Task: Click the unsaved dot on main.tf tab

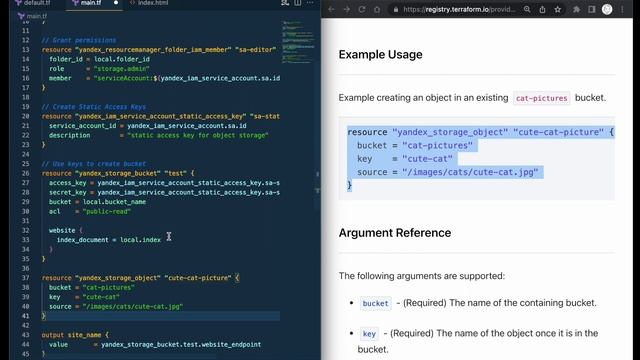Action: 116,3
